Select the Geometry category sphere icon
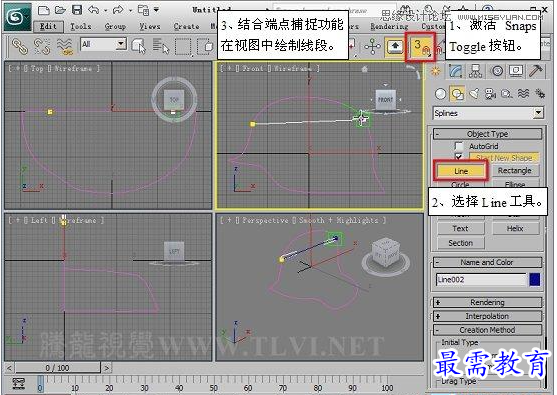Image resolution: width=557 pixels, height=395 pixels. point(440,94)
